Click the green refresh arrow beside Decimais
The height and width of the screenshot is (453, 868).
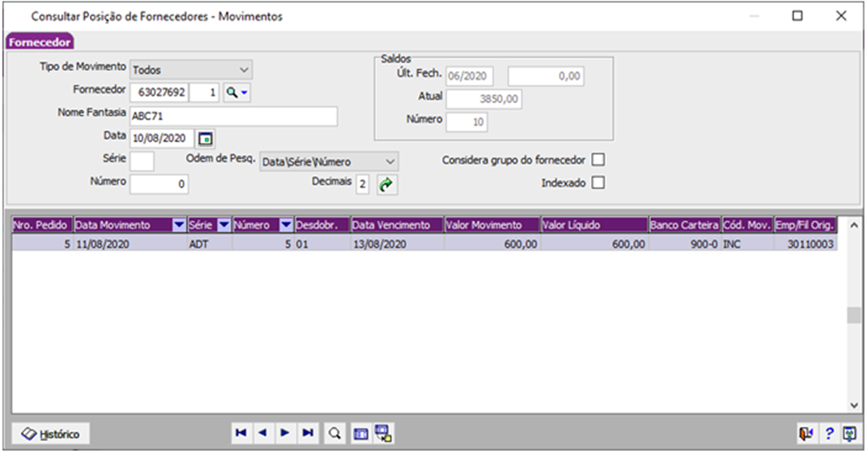click(x=387, y=185)
